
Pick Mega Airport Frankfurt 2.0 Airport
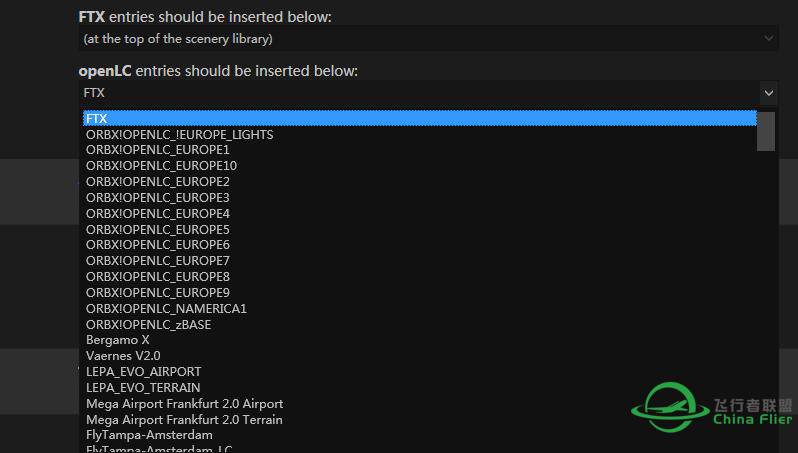click(x=184, y=404)
